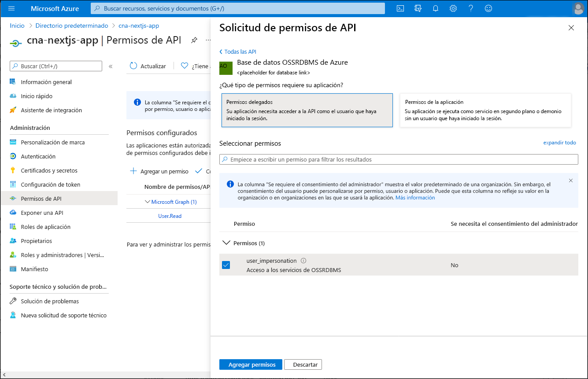Screen dimensions: 588x379
Task: Uncheck the user_impersonation permission checkbox
Action: 226,265
